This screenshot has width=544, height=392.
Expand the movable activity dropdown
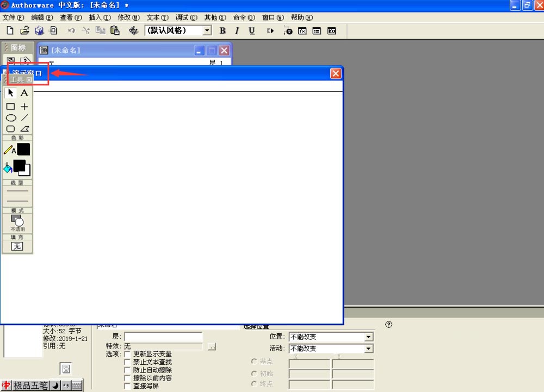(368, 349)
